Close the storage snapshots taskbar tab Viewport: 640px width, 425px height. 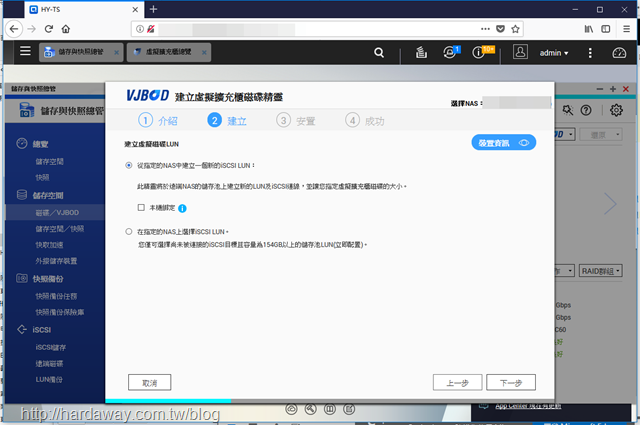pos(116,52)
